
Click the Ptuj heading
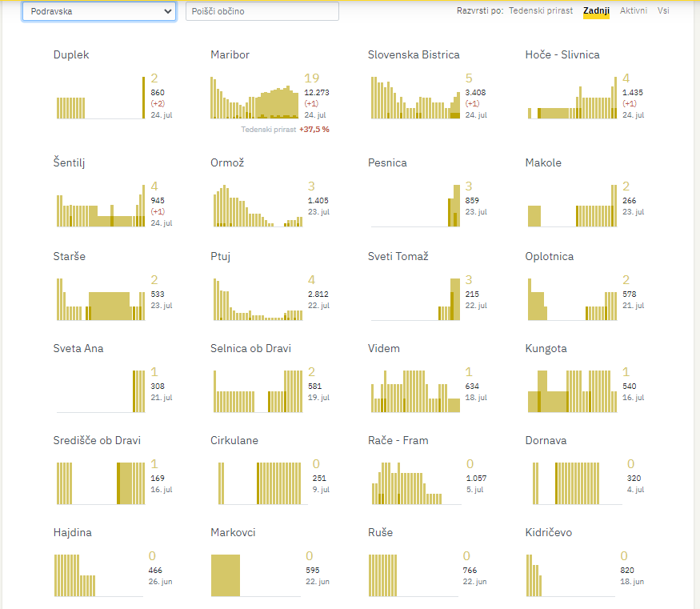221,257
